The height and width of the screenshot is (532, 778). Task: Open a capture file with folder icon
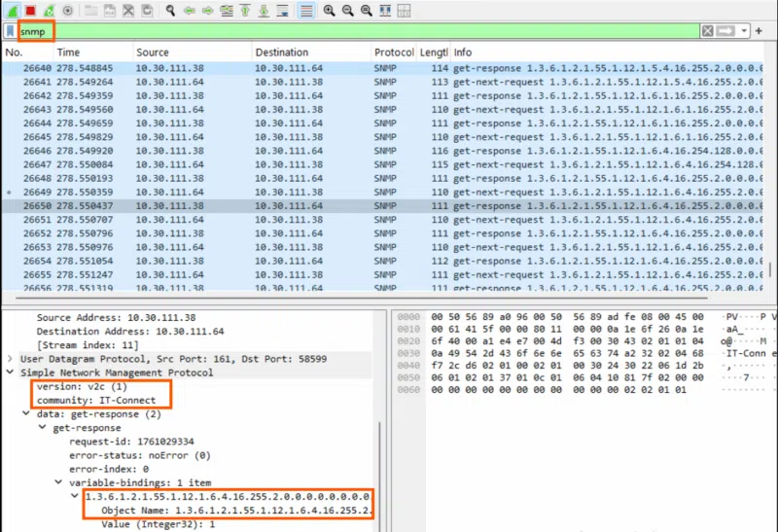[x=90, y=11]
